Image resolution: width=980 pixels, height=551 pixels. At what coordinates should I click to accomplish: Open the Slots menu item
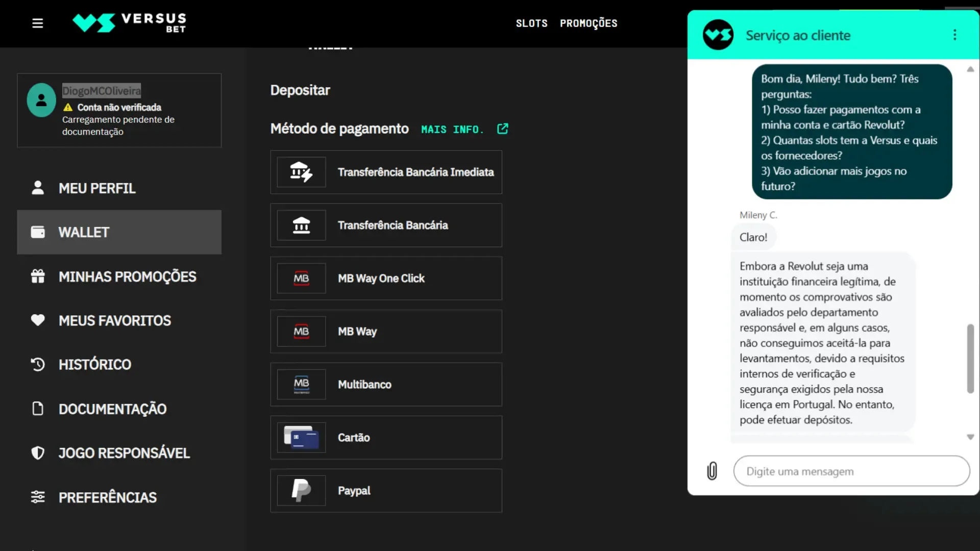tap(531, 23)
